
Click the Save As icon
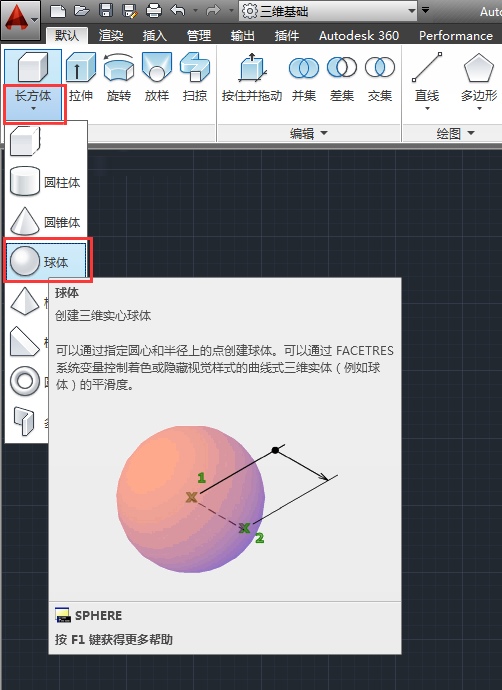[130, 11]
